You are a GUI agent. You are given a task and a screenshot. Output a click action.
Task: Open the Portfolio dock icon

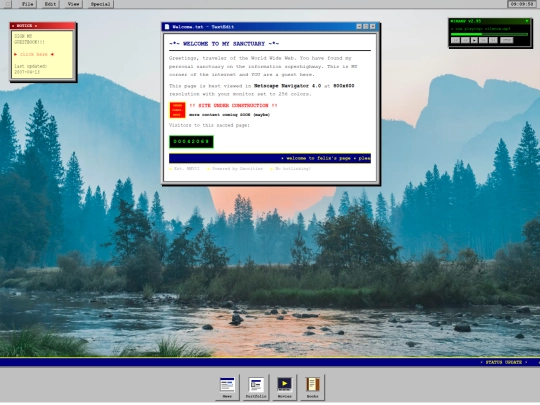point(256,387)
